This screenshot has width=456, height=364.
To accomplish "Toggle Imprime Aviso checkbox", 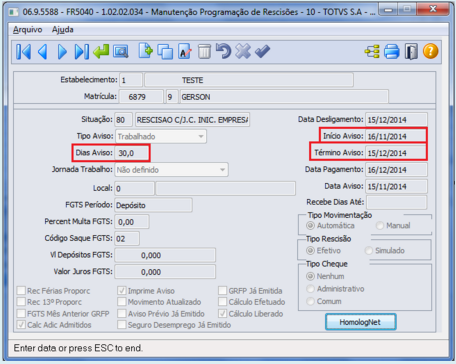I will (x=122, y=291).
